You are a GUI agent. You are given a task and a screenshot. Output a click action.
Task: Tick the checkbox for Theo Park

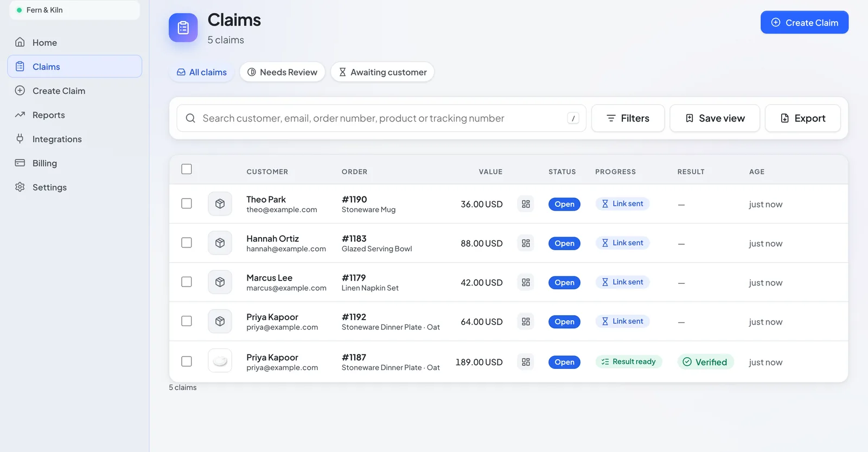point(187,203)
